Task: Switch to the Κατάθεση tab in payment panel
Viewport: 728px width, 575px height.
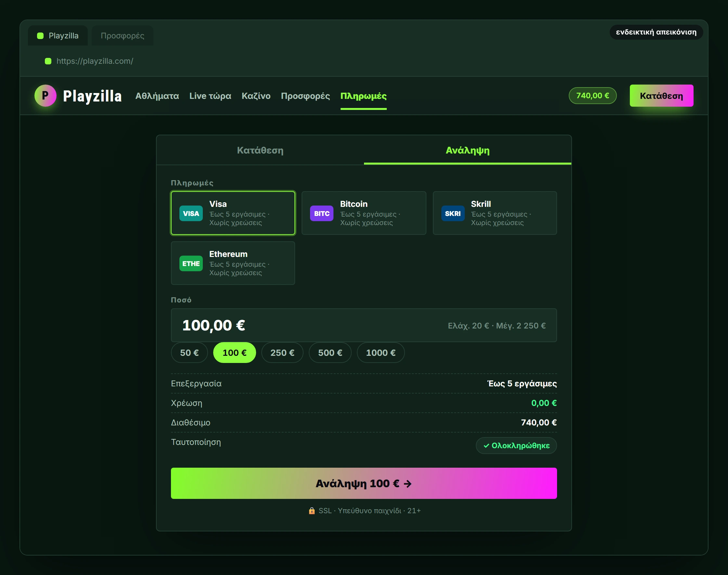Action: 260,150
